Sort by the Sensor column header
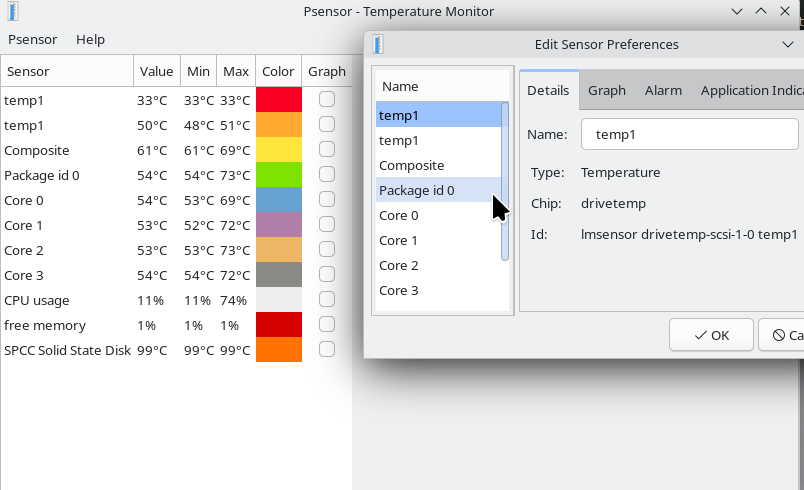This screenshot has height=490, width=804. tap(66, 72)
